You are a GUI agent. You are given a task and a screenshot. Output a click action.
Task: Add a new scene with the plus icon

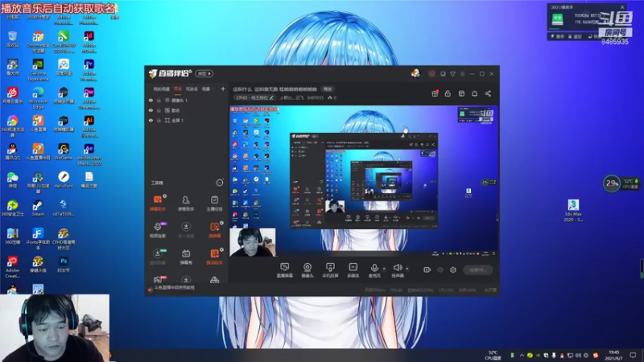click(223, 88)
